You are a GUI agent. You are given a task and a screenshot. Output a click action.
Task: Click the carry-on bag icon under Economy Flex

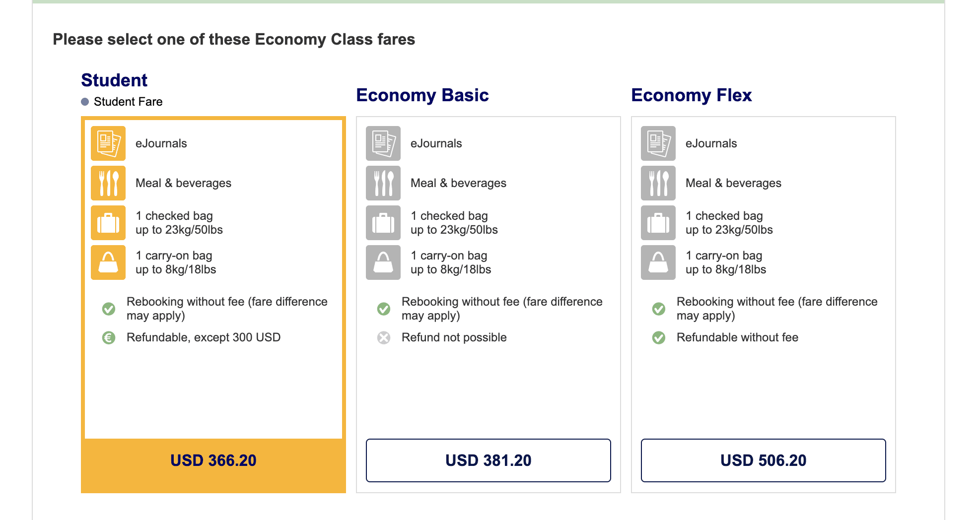658,262
